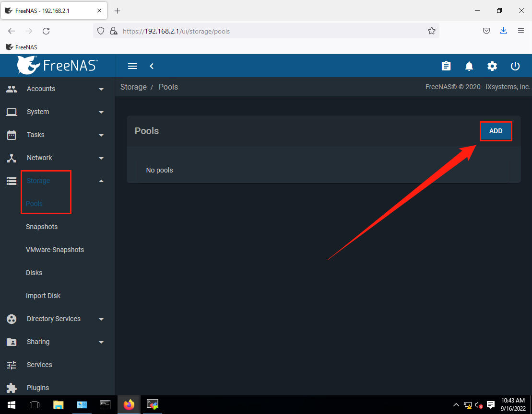Open Network in the sidebar
Screen dimensions: 532x414
click(x=39, y=158)
